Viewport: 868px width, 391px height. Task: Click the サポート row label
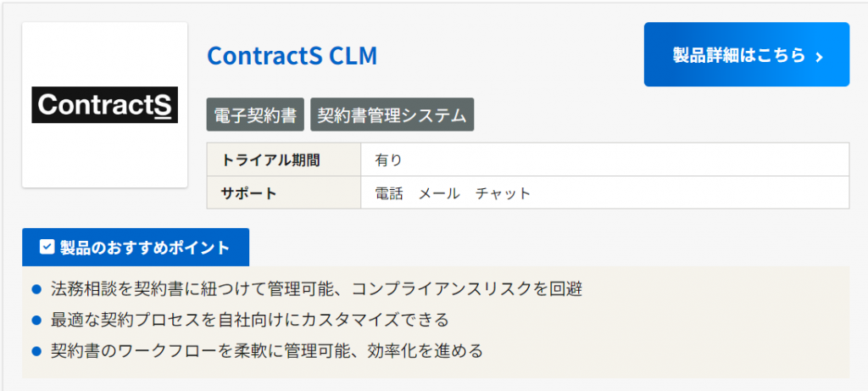click(249, 193)
